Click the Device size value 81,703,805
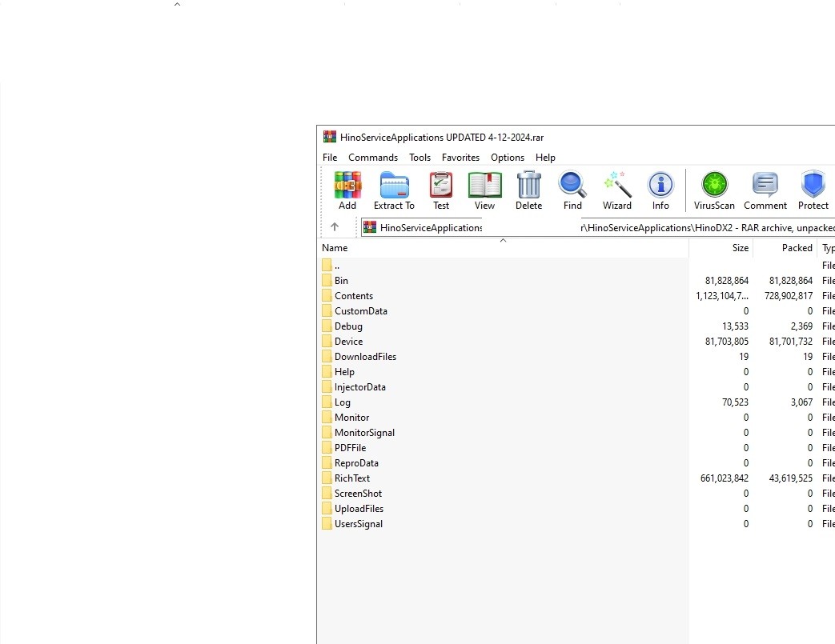Image resolution: width=835 pixels, height=644 pixels. pos(727,341)
